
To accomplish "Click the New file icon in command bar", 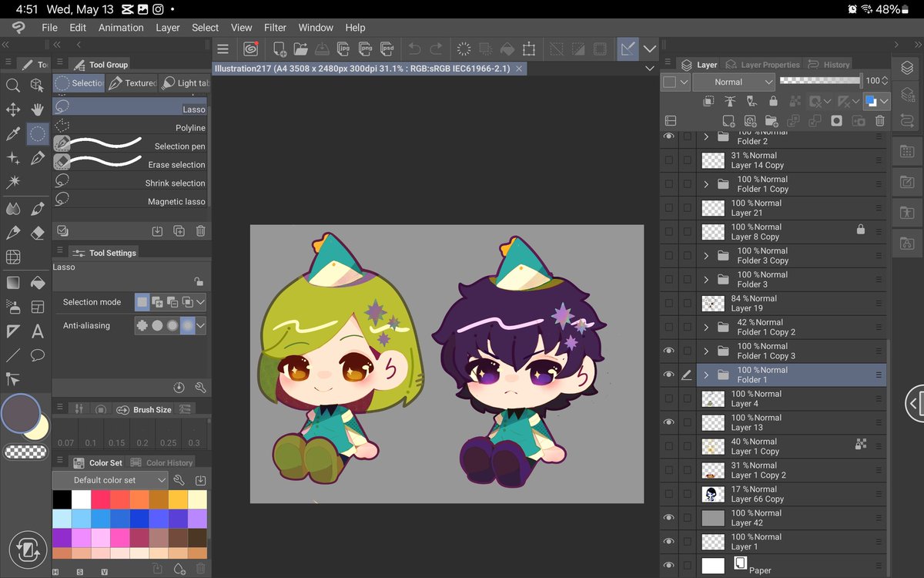I will pyautogui.click(x=280, y=49).
